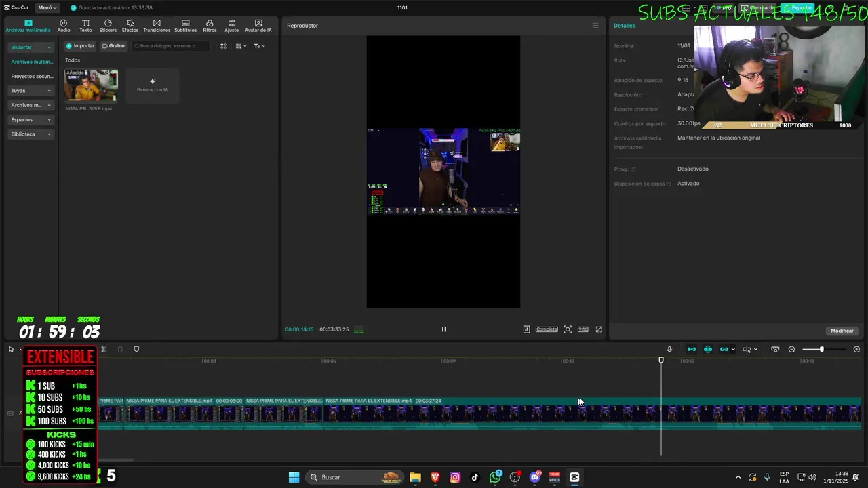This screenshot has height=488, width=868.
Task: Add a marker with the shield icon
Action: pos(136,350)
